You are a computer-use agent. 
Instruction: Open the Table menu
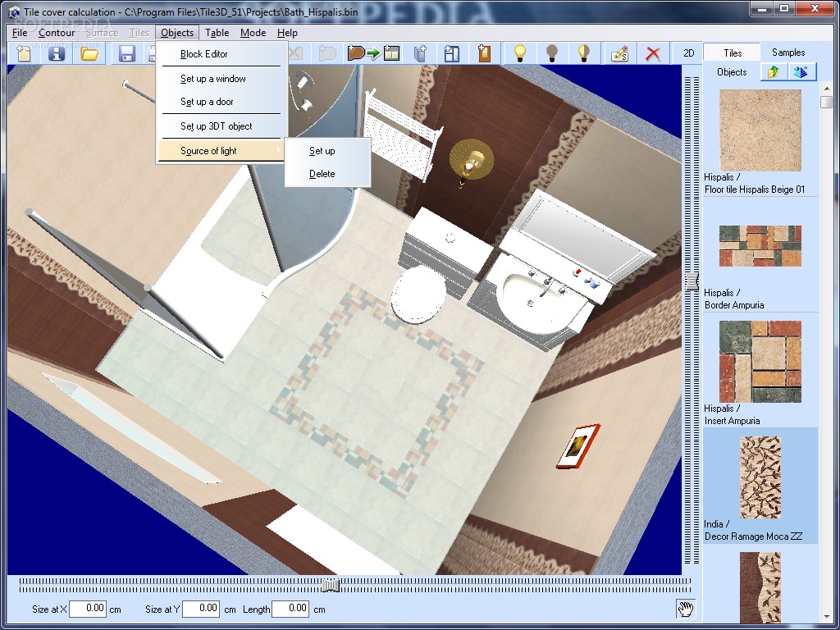click(217, 33)
